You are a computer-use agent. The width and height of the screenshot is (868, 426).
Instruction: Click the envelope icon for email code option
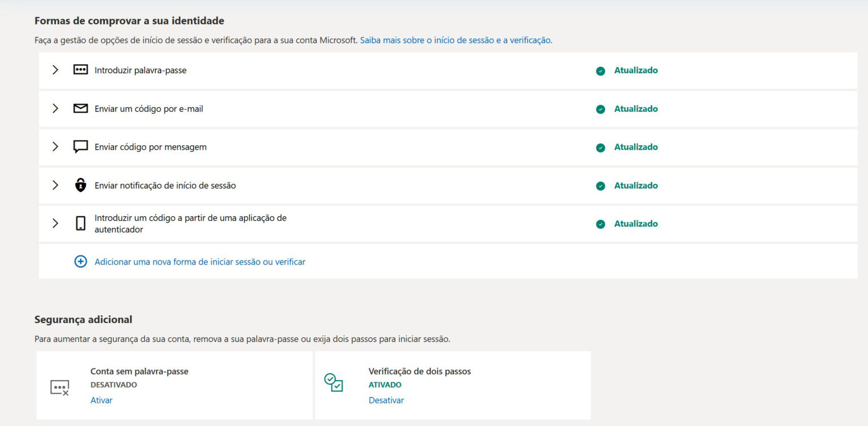pyautogui.click(x=80, y=108)
